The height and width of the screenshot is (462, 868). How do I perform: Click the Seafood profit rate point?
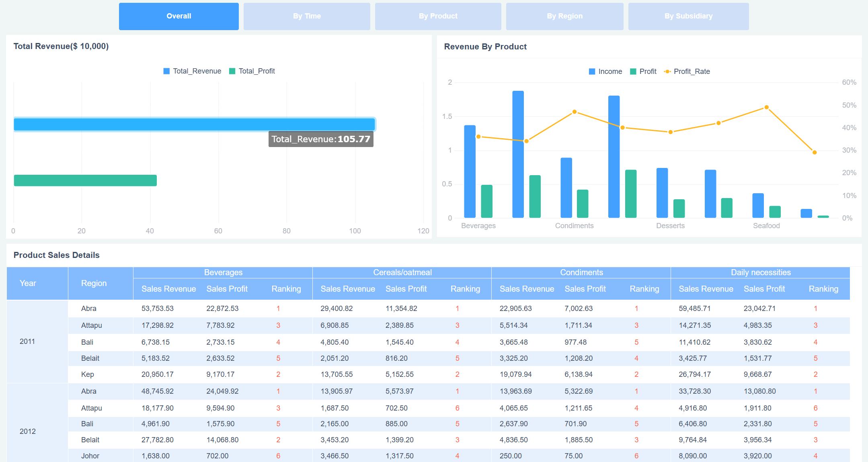(x=766, y=107)
